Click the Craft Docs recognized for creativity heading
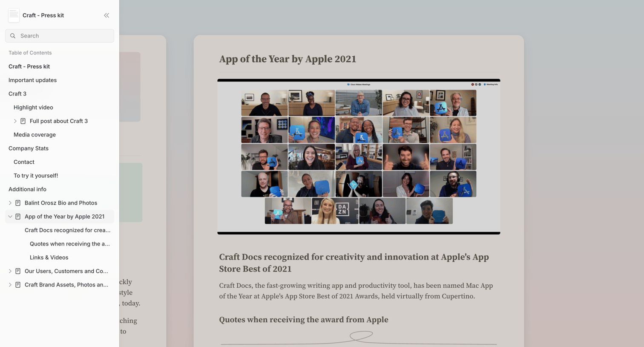This screenshot has height=347, width=644. pos(354,263)
